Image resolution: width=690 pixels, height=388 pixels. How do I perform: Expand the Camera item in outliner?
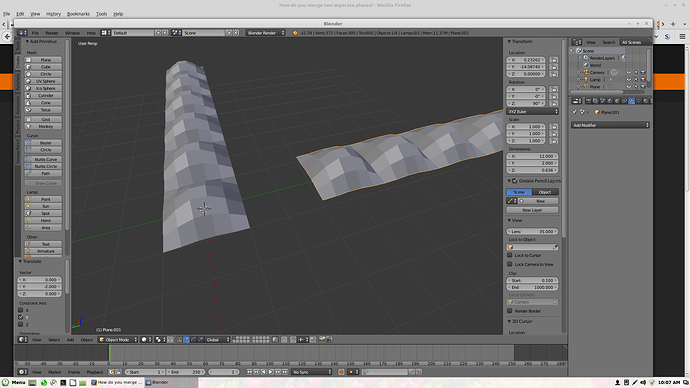click(x=579, y=73)
